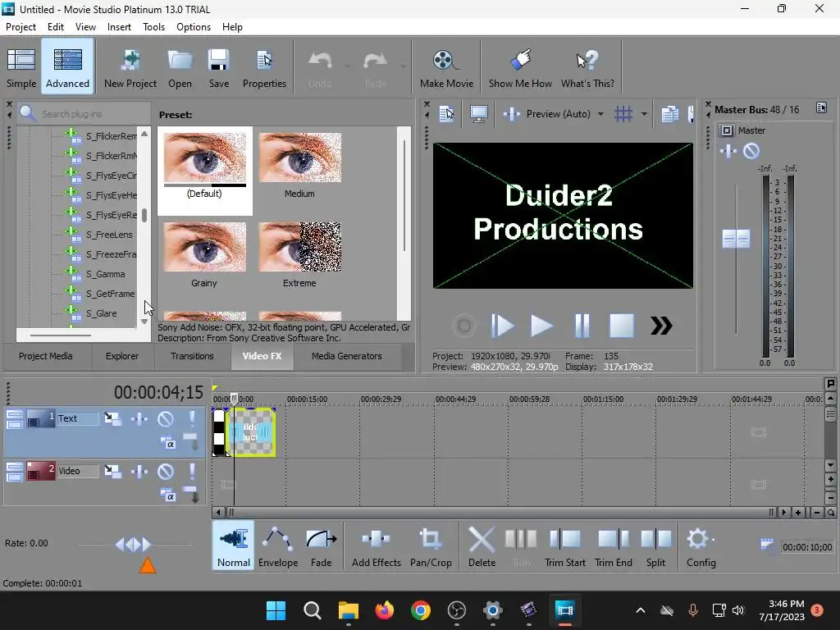Open the Tools menu

tap(153, 27)
